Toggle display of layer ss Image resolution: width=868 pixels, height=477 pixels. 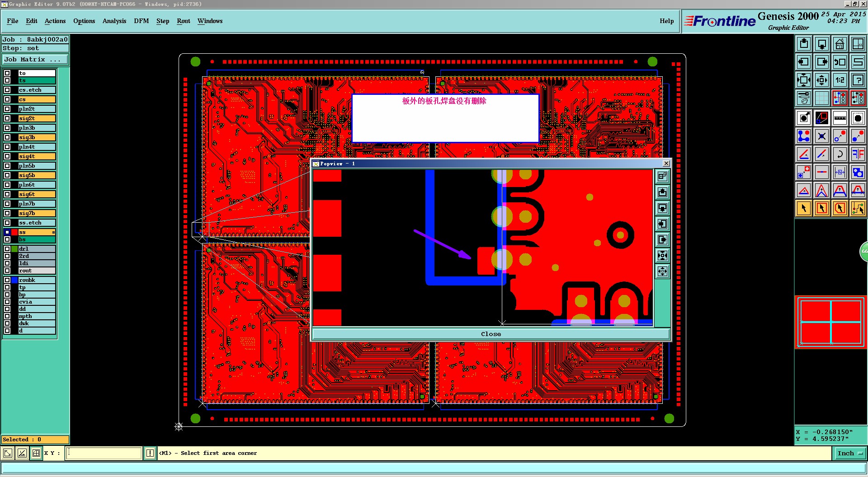[x=7, y=232]
